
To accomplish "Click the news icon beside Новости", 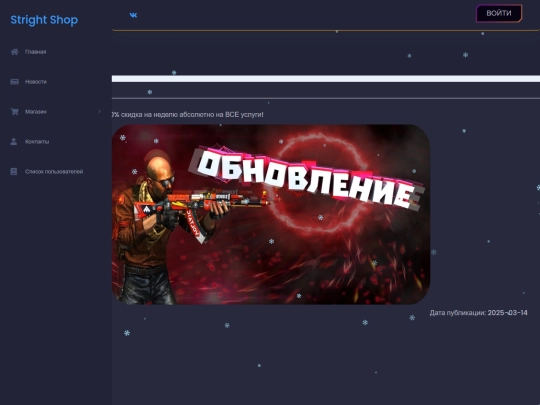I will (x=14, y=82).
